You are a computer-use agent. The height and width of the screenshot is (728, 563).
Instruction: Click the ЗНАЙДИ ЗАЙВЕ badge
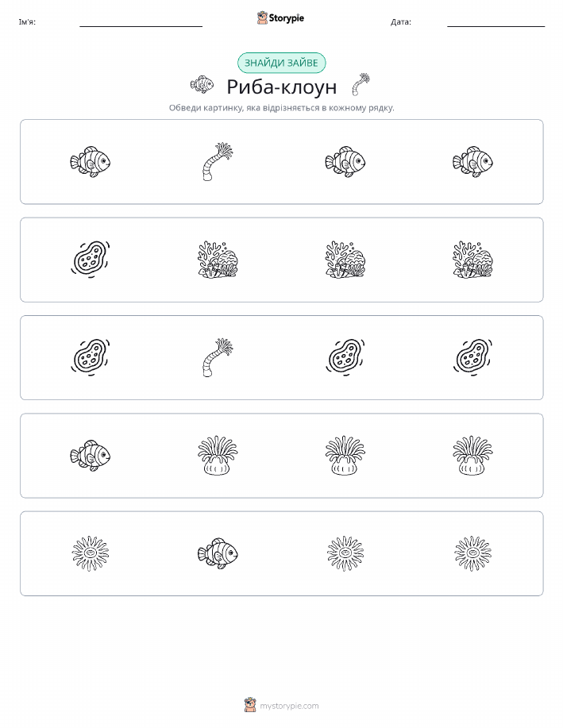[x=281, y=63]
